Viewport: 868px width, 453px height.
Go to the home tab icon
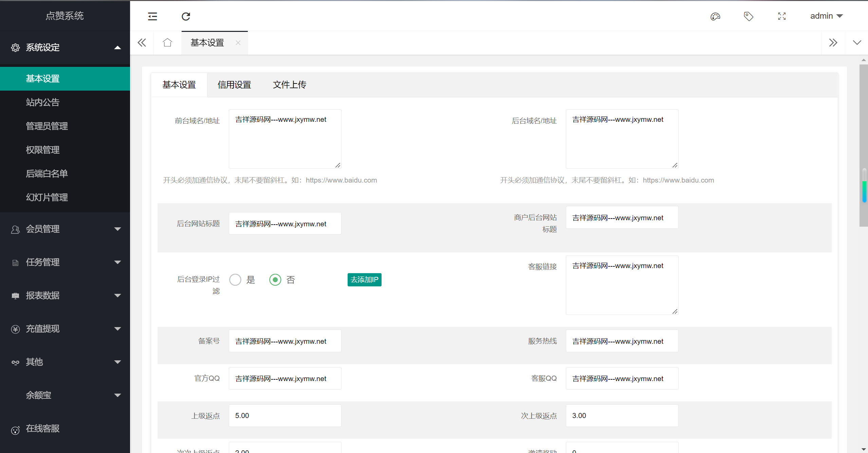tap(167, 42)
